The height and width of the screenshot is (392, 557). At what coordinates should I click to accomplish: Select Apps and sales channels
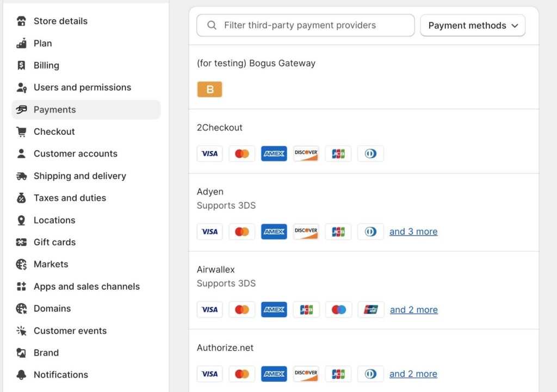tap(86, 287)
